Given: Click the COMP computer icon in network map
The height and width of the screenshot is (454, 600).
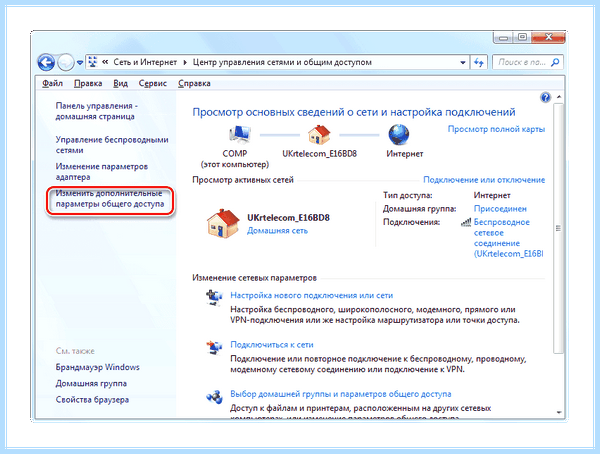Looking at the screenshot, I should point(240,134).
